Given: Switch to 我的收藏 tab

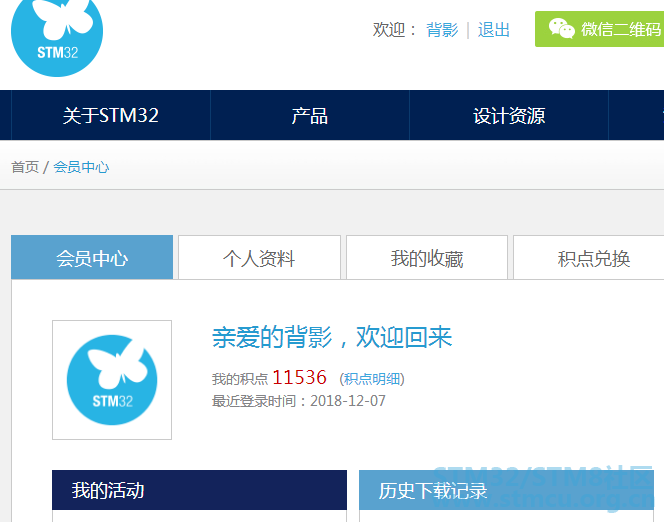Looking at the screenshot, I should tap(427, 257).
